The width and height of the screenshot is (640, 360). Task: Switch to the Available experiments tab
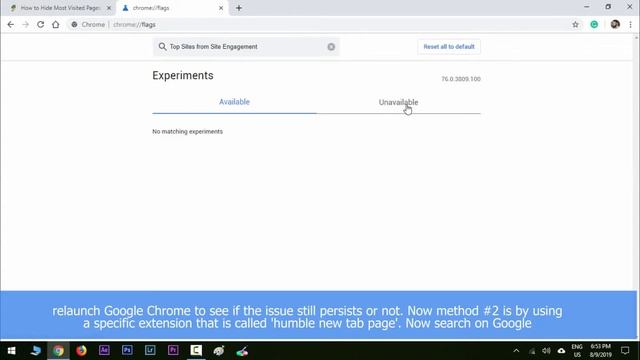click(x=234, y=102)
